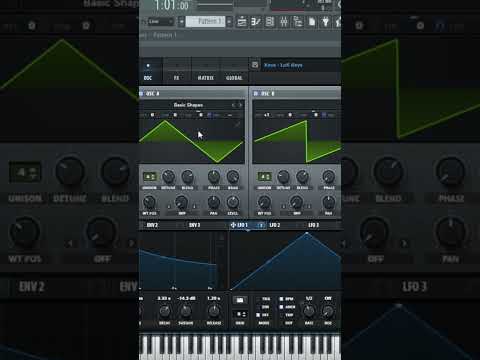The width and height of the screenshot is (480, 360).
Task: Click previous warp mode arrow on OSC B
Action: (284, 206)
